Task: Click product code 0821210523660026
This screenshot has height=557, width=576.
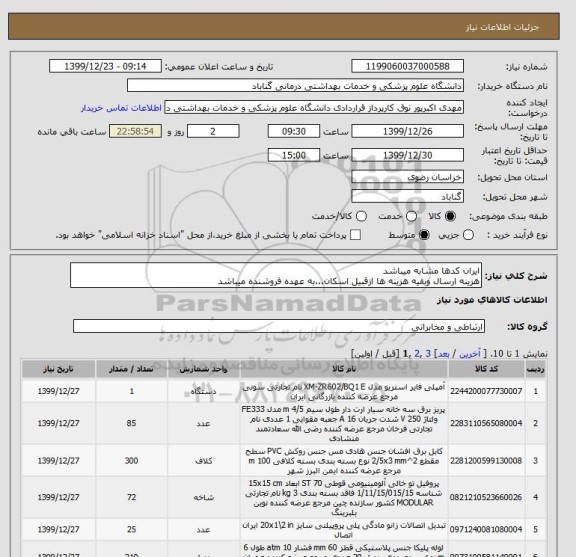Action: [x=486, y=497]
